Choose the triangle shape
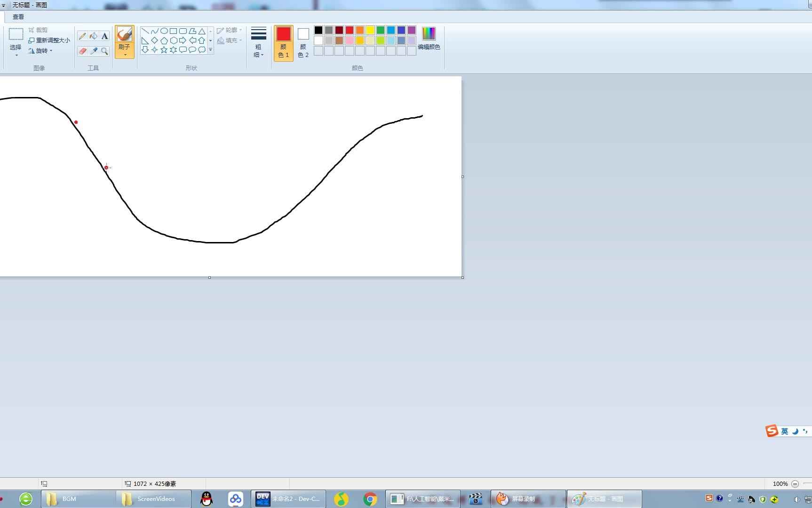 201,31
